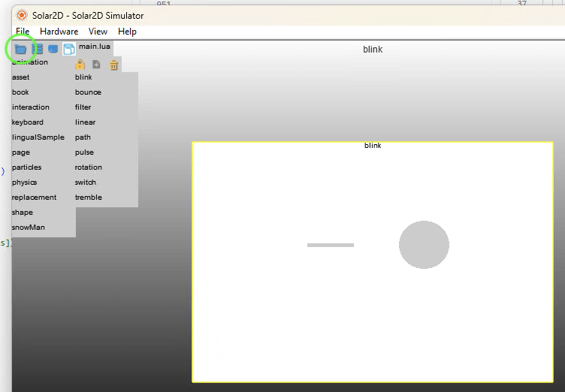Click the gray horizontal bar in the preview

(331, 245)
